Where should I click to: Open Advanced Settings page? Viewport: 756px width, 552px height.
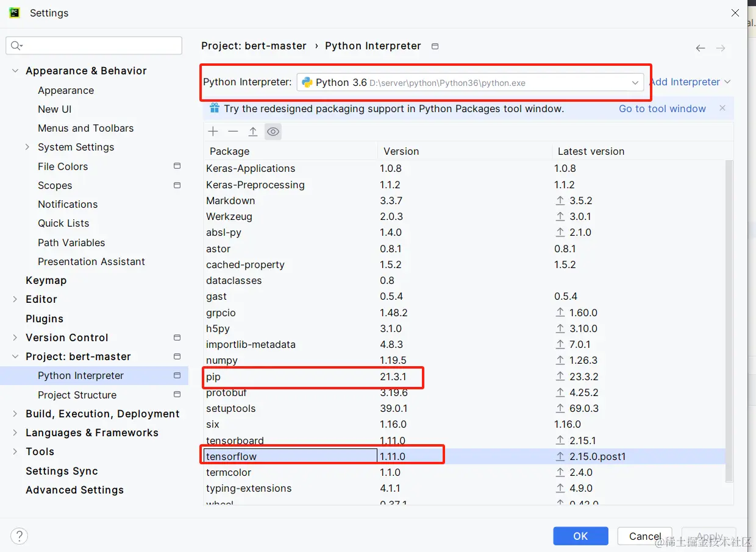pos(74,490)
